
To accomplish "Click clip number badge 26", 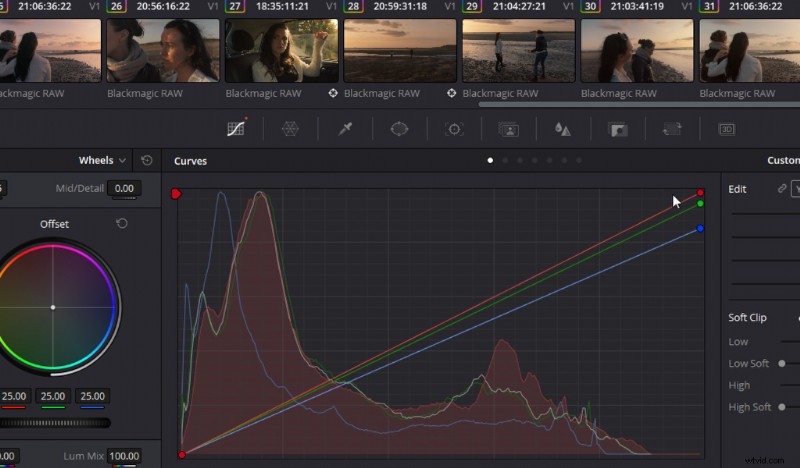I will pos(116,6).
